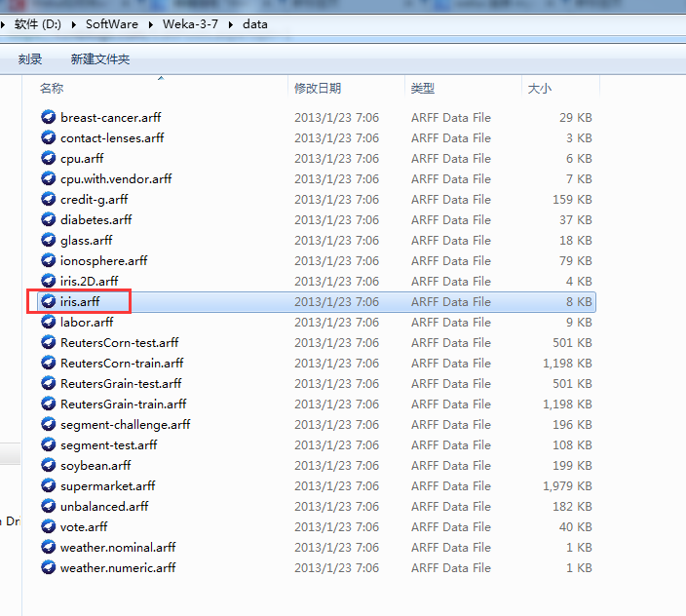Select the file name weather.numeric.arff
686x616 pixels.
[118, 568]
